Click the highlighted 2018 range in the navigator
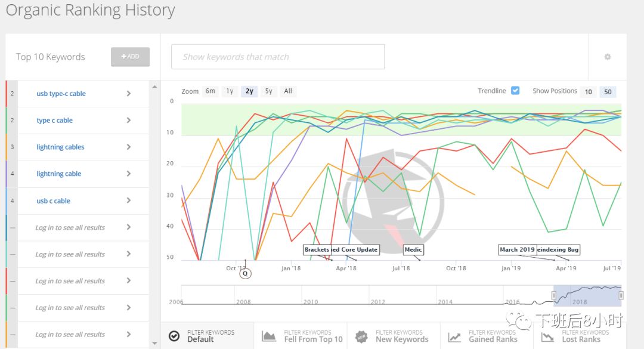Image resolution: width=644 pixels, height=349 pixels. (587, 295)
